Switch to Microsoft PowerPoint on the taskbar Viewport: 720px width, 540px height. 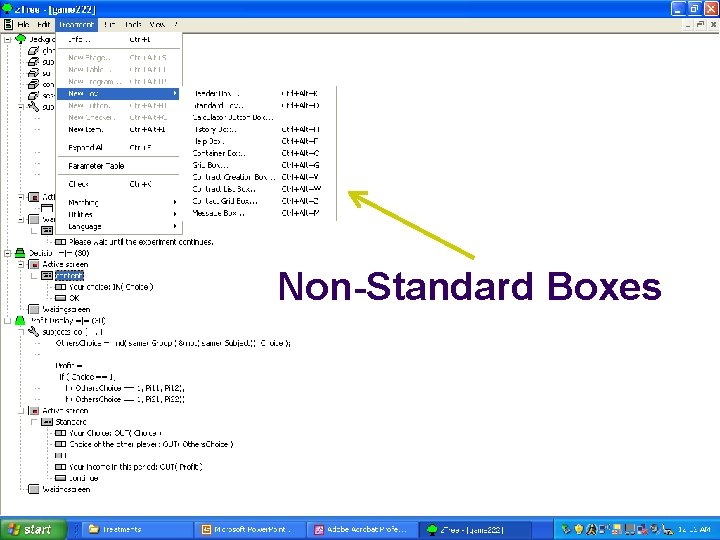click(x=249, y=529)
